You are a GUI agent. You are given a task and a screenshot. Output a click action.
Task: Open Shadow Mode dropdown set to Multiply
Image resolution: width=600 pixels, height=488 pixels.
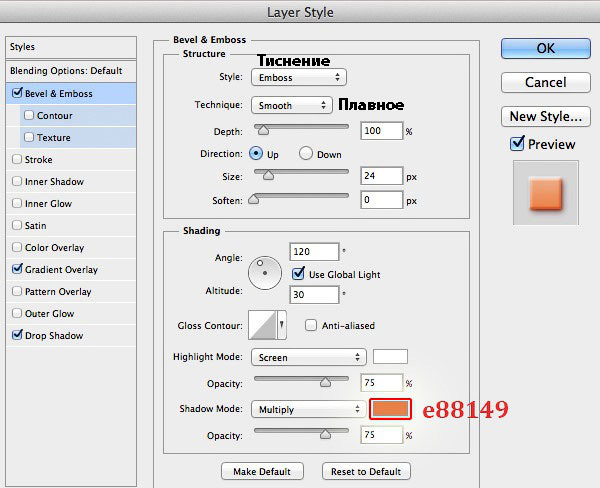pos(309,410)
